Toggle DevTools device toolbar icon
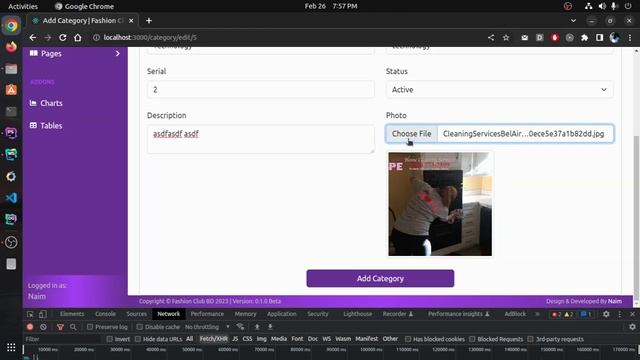640x360 pixels. pos(42,314)
